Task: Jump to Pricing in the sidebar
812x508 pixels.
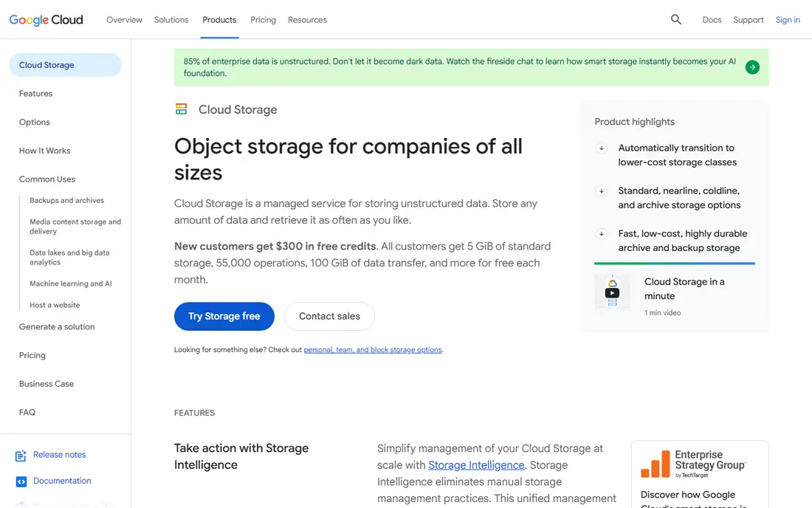Action: click(32, 355)
